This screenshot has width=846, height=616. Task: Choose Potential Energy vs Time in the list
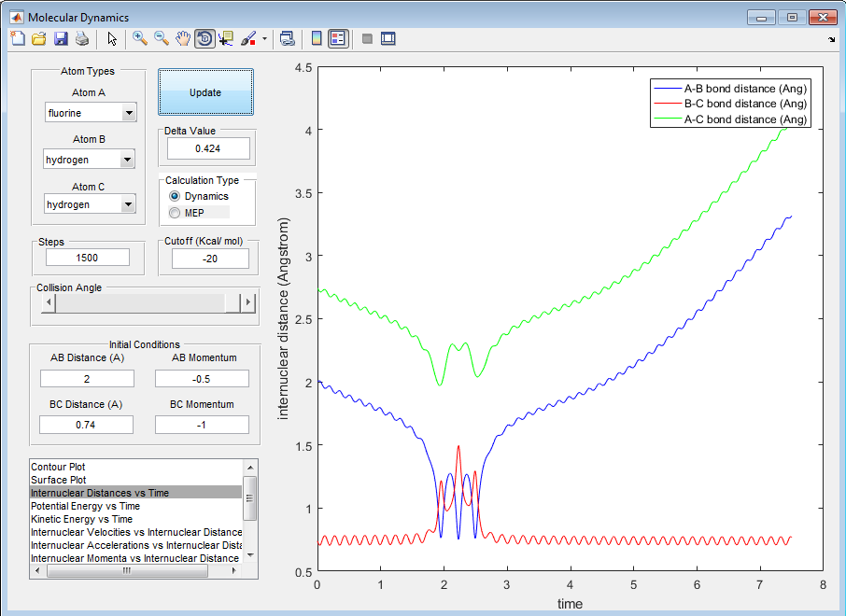point(84,505)
